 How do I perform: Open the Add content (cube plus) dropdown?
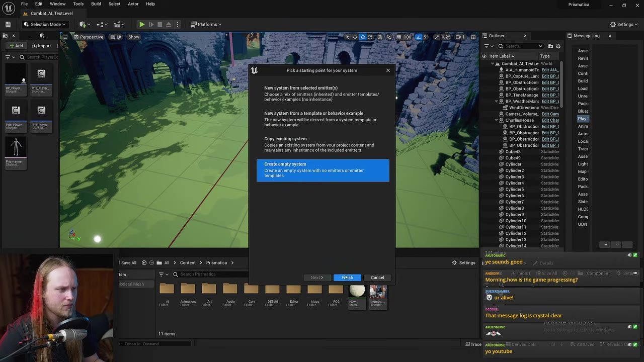85,24
